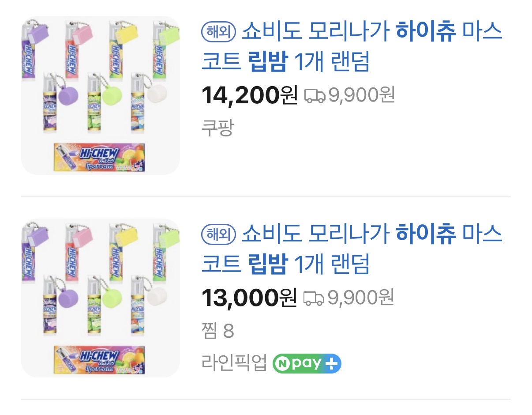Open the product thumbnail of the 14,200원 listing
The width and height of the screenshot is (532, 415).
[101, 96]
